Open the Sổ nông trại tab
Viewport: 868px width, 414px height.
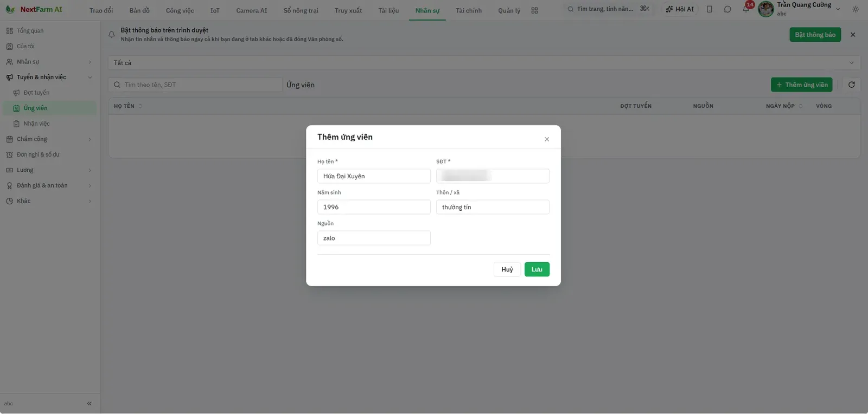[x=301, y=10]
